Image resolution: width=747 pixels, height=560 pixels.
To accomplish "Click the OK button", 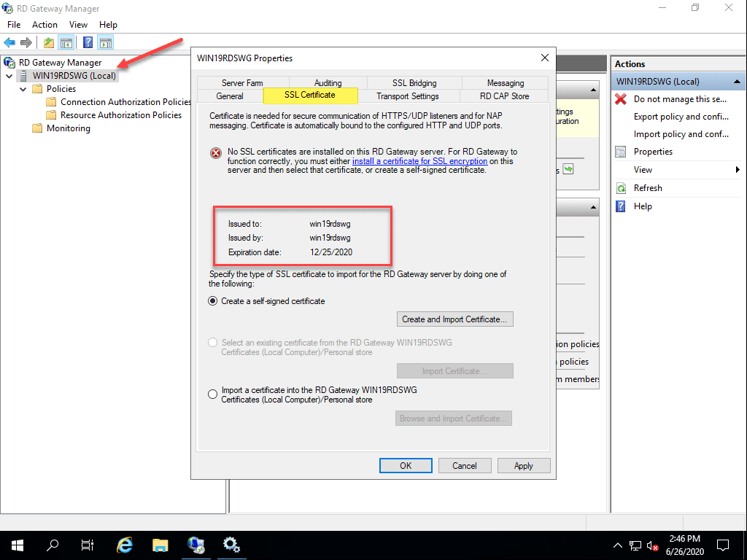I will click(x=406, y=466).
